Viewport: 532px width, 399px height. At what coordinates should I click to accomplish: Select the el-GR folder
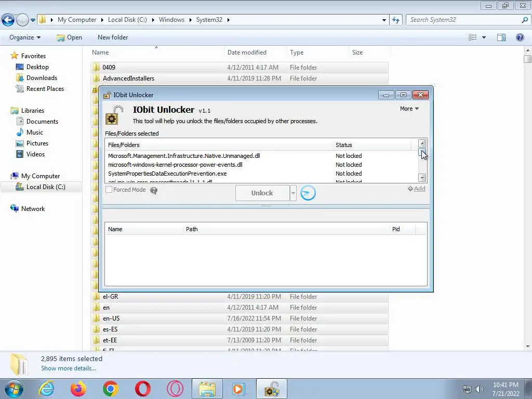[x=240, y=297]
